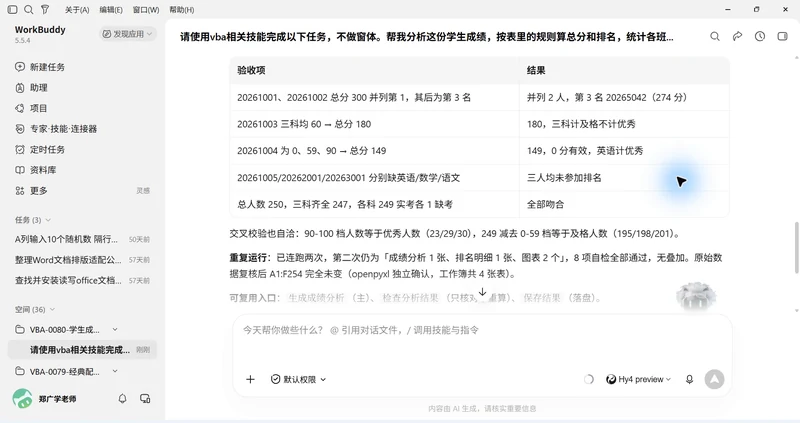
Task: Select the VBA-0080-学生成 folder
Action: [64, 330]
